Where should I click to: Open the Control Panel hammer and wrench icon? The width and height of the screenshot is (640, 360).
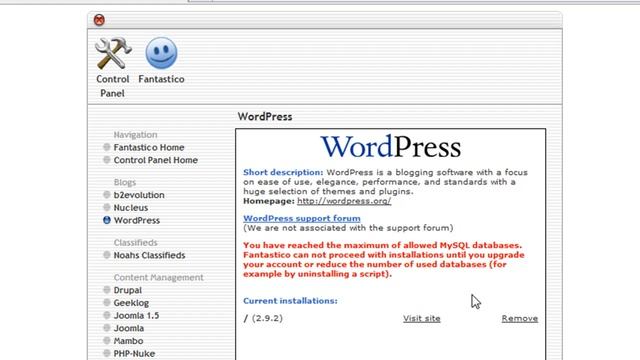[113, 53]
